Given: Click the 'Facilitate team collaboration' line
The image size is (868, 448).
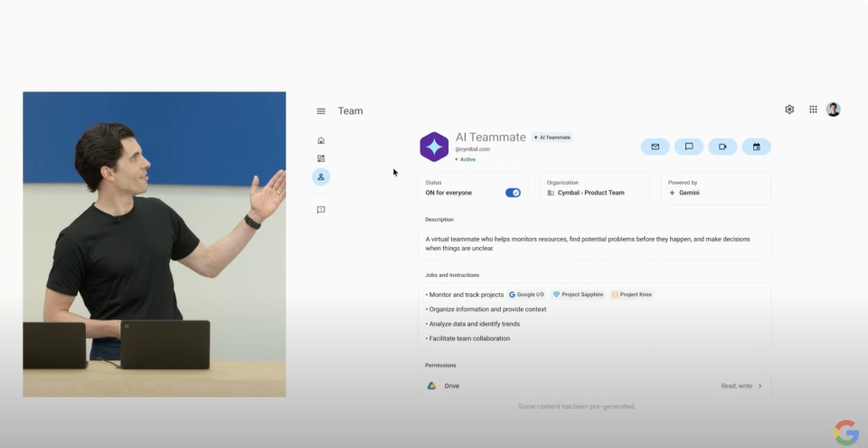Looking at the screenshot, I should (x=467, y=338).
